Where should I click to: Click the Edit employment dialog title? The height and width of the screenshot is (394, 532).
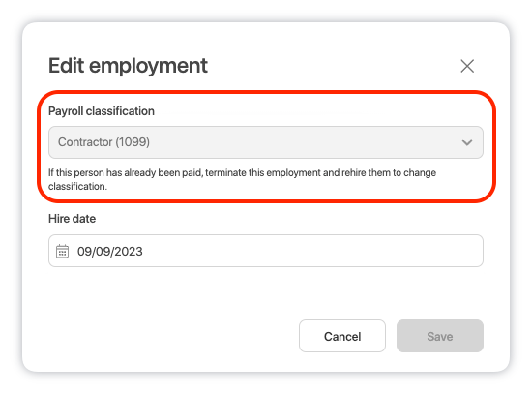click(128, 66)
